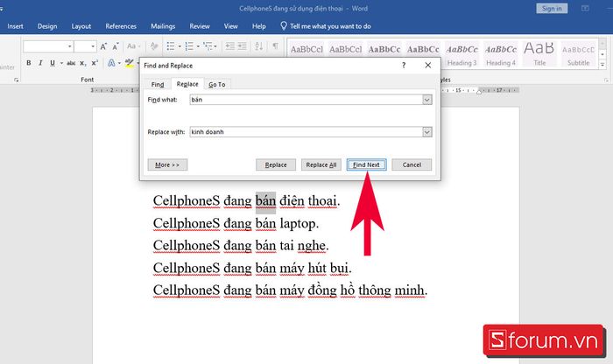This screenshot has width=613, height=364.
Task: Click the Replace with text field
Action: click(306, 132)
